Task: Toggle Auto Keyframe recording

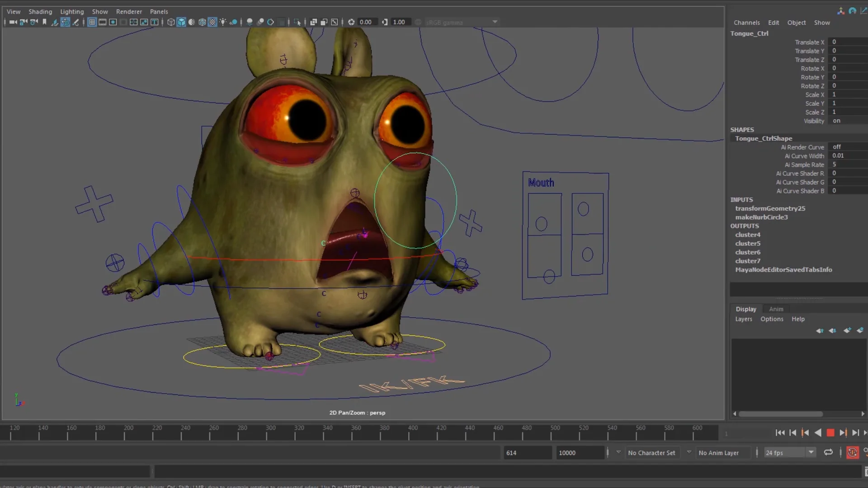Action: (853, 452)
